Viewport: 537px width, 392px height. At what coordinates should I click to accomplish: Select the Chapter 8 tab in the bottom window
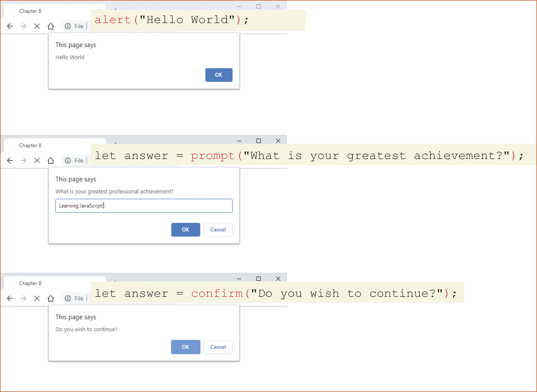pyautogui.click(x=30, y=283)
